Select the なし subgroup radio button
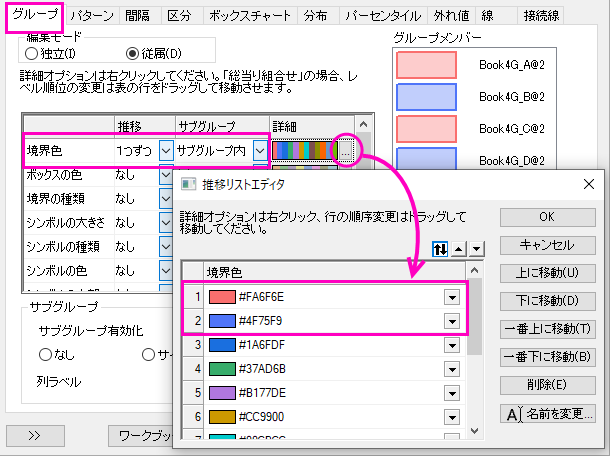 [x=45, y=354]
